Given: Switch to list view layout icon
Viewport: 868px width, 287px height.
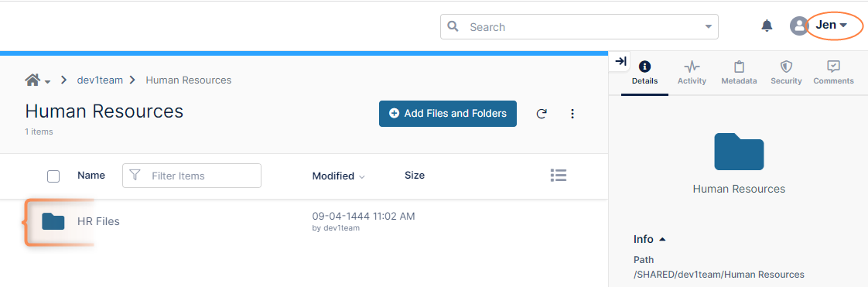Looking at the screenshot, I should tap(558, 176).
